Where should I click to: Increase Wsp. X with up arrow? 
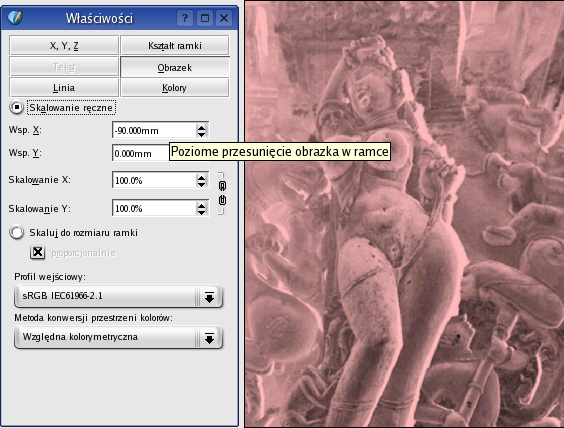tap(201, 127)
